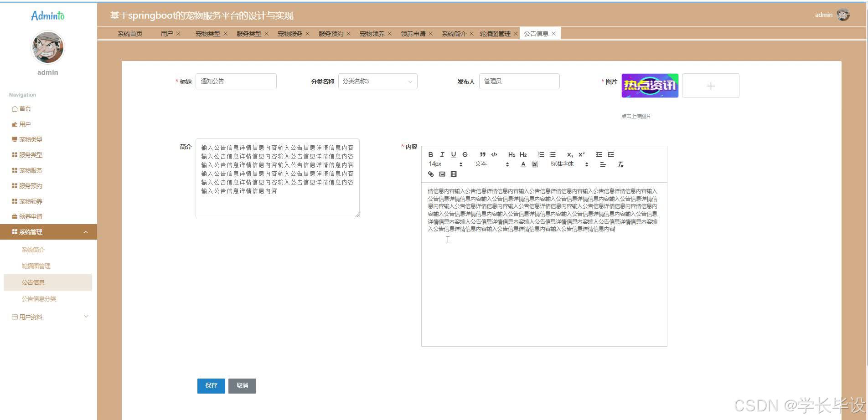Select 轮播图管理 submenu item in the sidebar
The height and width of the screenshot is (420, 868).
[x=48, y=266]
